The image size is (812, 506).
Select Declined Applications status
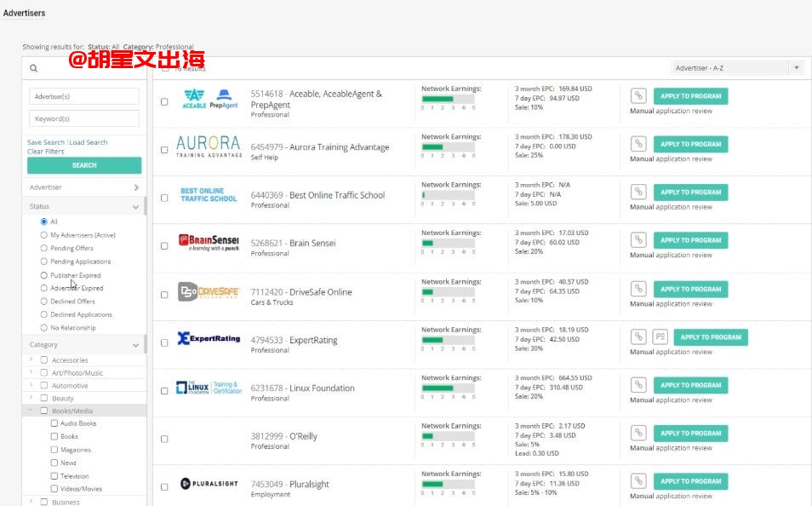pyautogui.click(x=44, y=314)
